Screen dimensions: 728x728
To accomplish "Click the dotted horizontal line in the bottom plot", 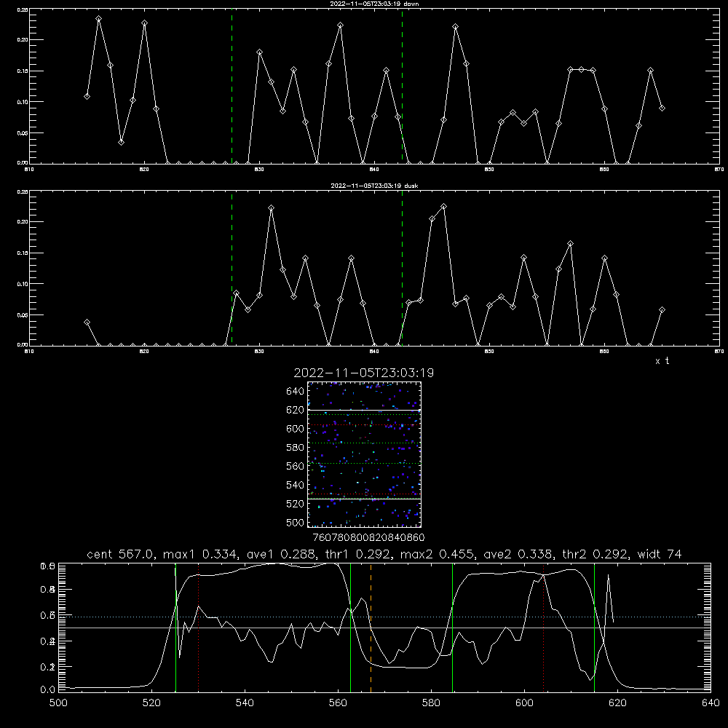I will (x=384, y=617).
